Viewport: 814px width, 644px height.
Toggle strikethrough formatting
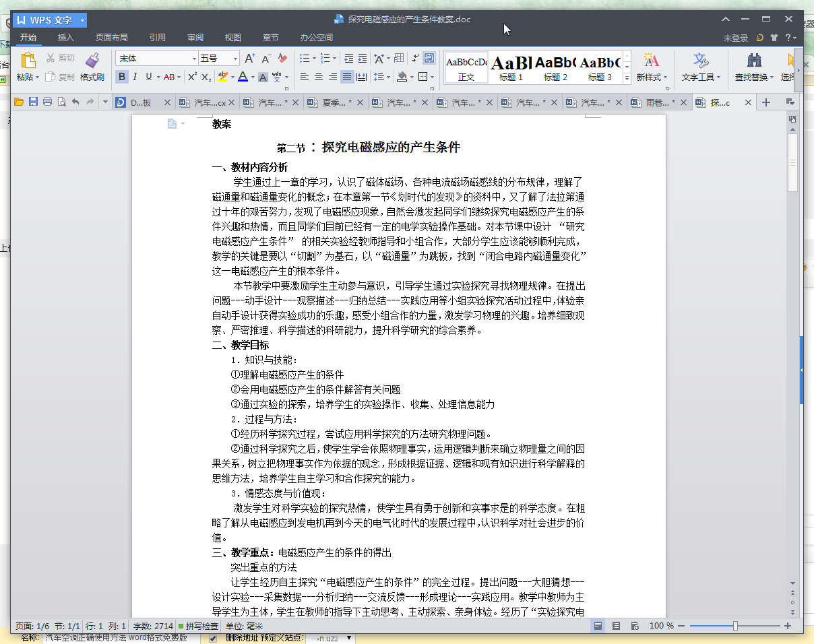point(169,77)
